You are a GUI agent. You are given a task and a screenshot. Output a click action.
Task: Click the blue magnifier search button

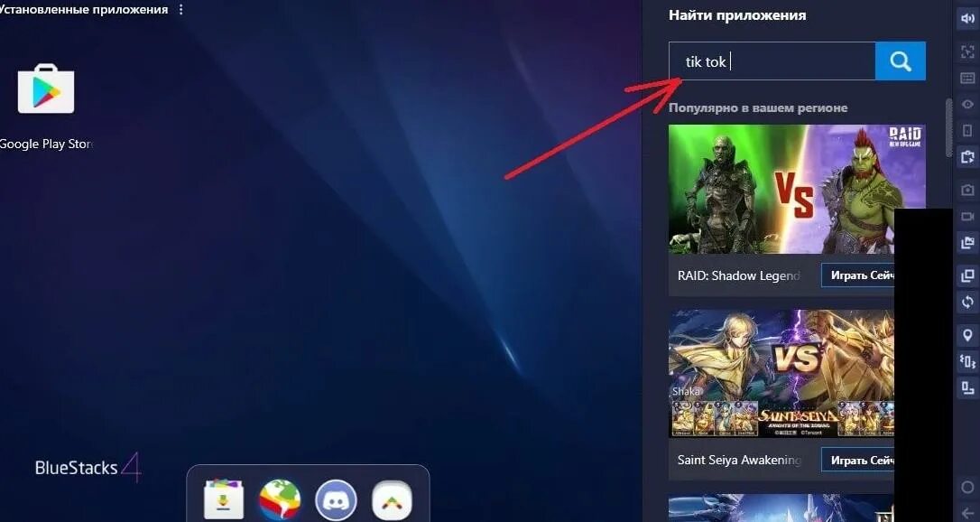(900, 61)
